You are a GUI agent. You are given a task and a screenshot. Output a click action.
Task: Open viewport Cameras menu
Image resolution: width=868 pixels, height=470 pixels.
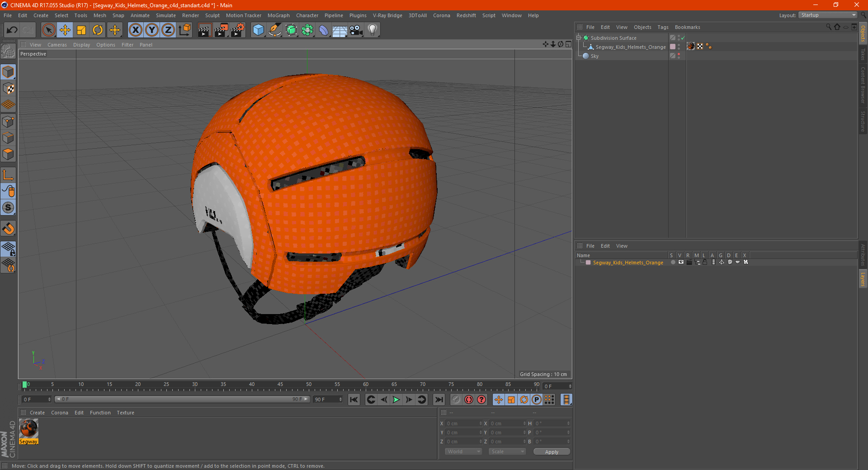click(x=57, y=45)
